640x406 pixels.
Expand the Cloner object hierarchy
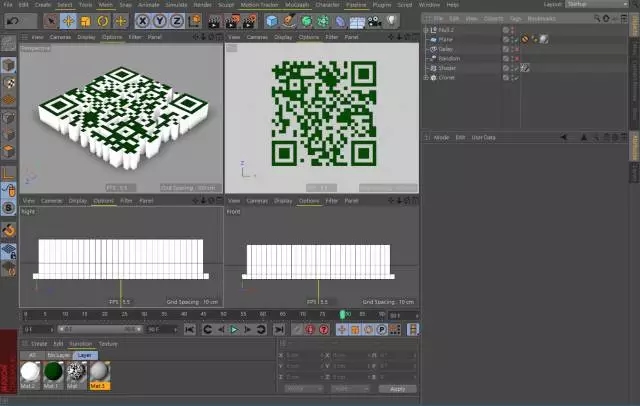point(426,77)
